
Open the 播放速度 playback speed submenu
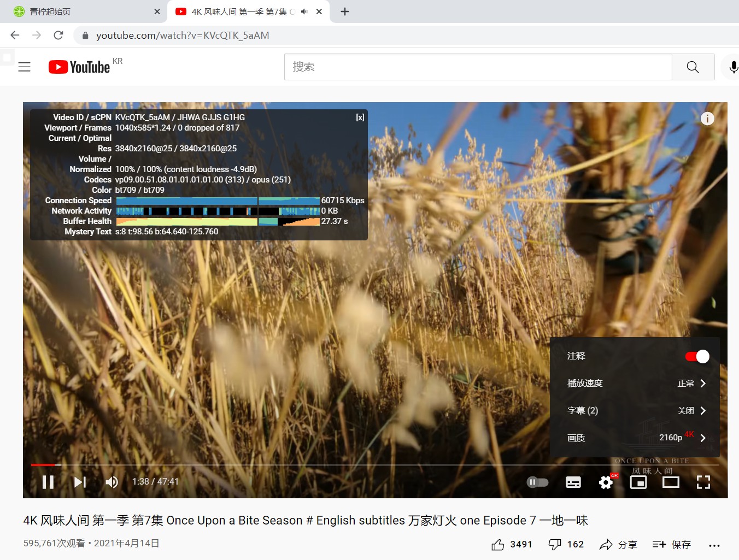click(x=634, y=383)
